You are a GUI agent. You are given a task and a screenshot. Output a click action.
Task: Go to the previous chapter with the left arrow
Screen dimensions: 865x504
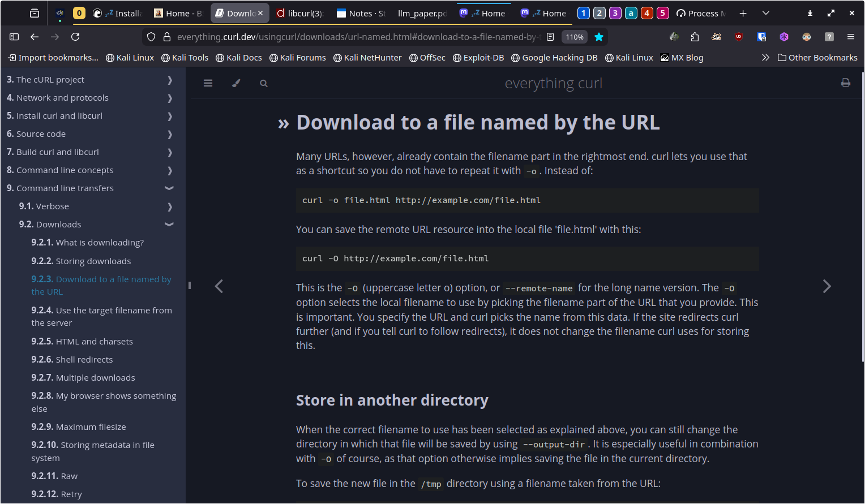(219, 286)
